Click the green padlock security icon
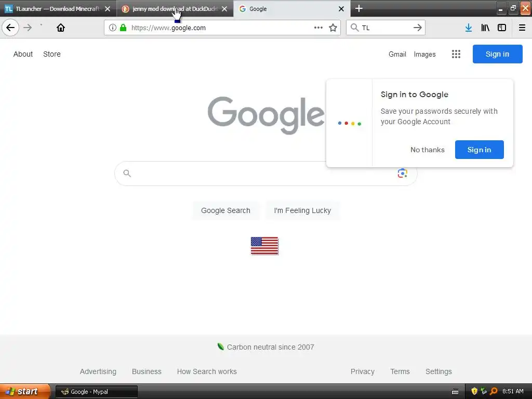The image size is (532, 399). click(123, 28)
